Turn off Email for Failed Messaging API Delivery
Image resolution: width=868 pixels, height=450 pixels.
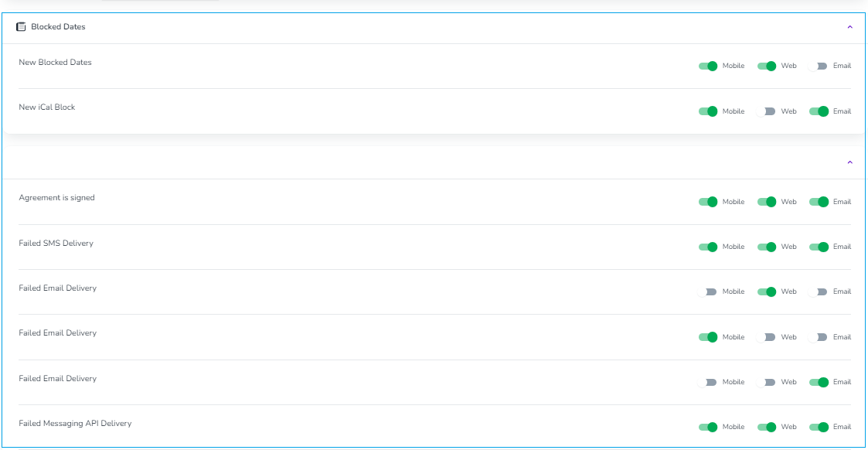(x=819, y=427)
